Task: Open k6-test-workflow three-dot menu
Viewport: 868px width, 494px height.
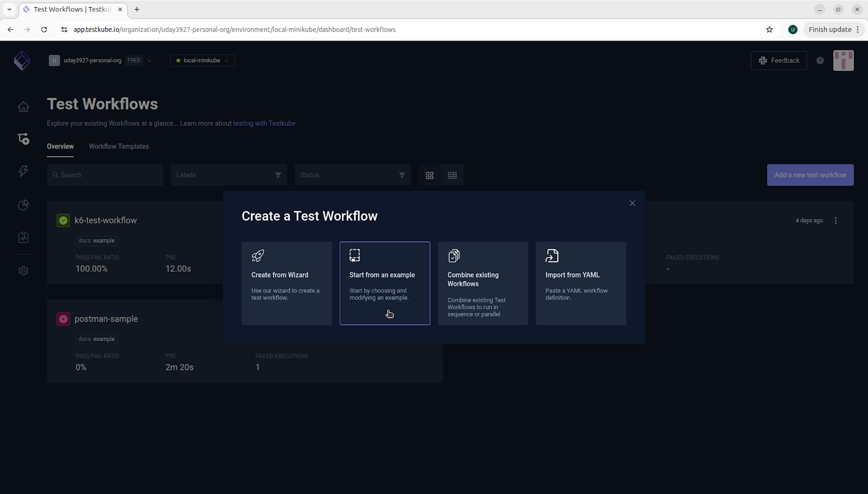Action: 836,221
